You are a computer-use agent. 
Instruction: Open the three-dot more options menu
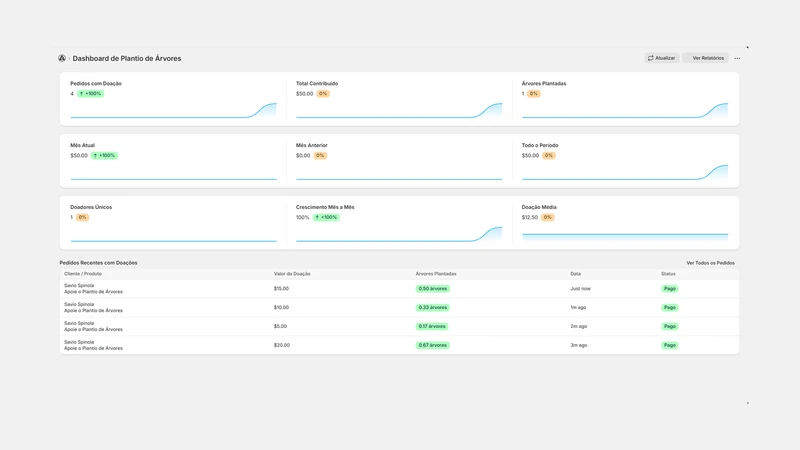tap(737, 58)
